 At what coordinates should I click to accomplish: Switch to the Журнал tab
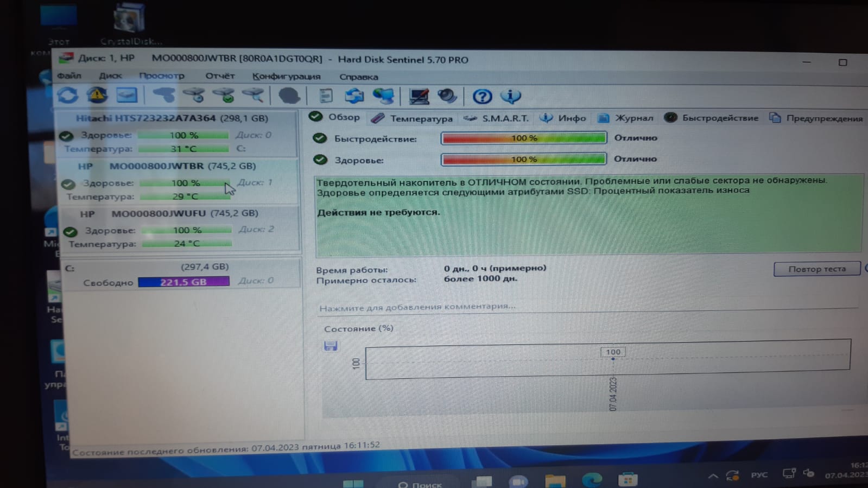(625, 118)
